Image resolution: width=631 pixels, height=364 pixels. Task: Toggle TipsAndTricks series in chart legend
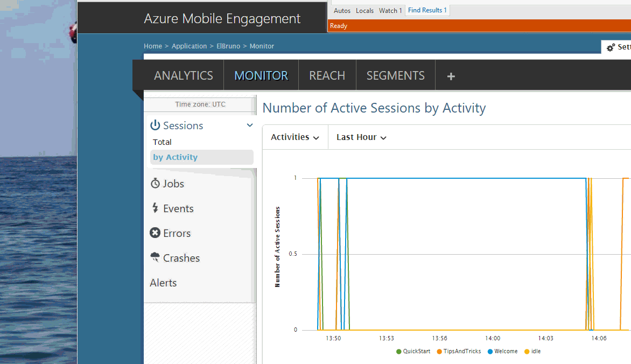coord(458,352)
